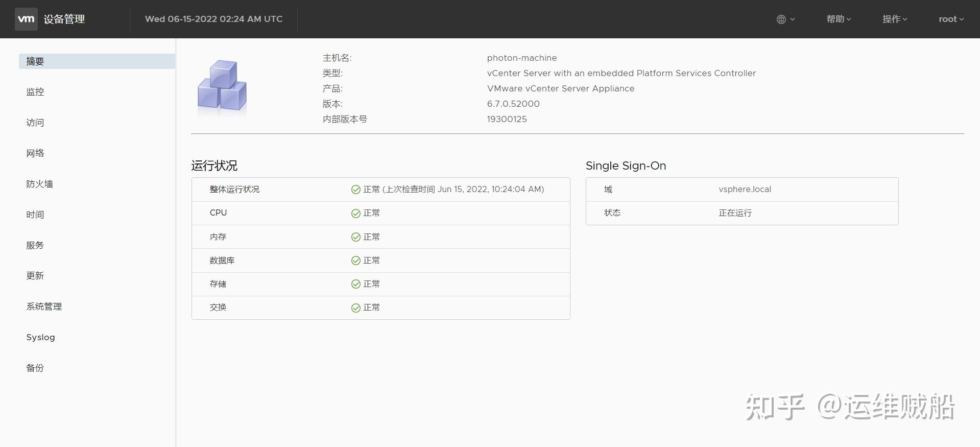The image size is (980, 447).
Task: Navigate to the 备份 page
Action: pyautogui.click(x=35, y=368)
